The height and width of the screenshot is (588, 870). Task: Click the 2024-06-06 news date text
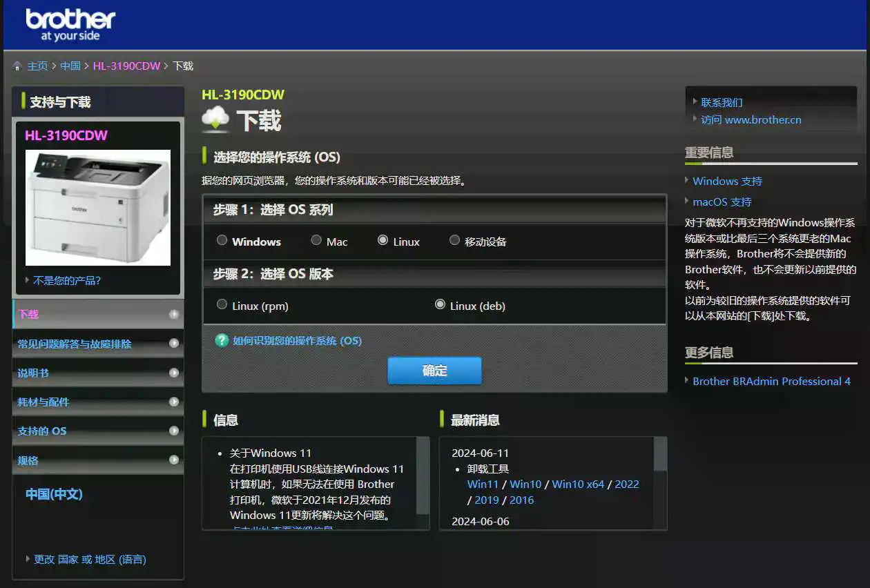point(481,522)
